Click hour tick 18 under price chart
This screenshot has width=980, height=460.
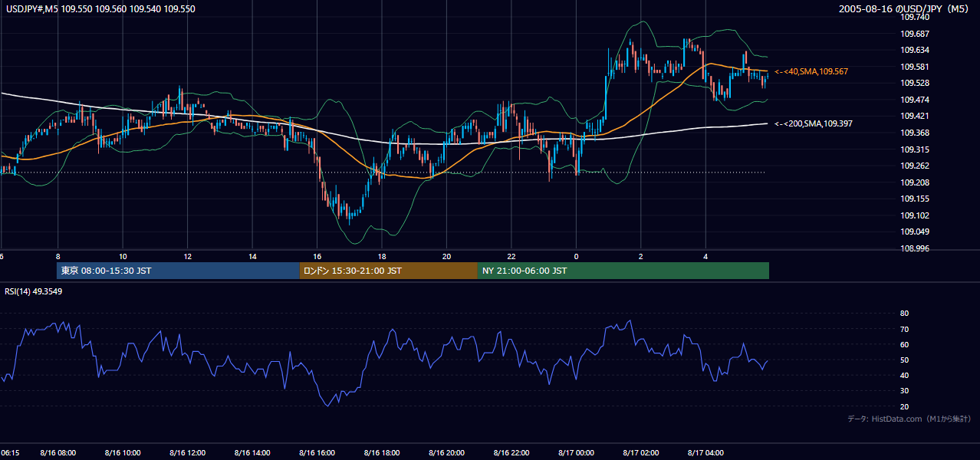(x=382, y=257)
